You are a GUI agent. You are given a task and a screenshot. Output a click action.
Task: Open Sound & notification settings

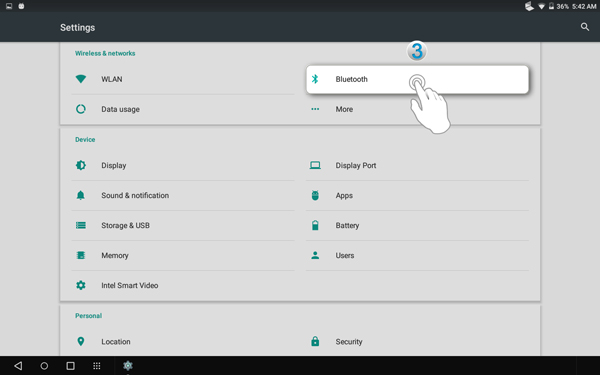[183, 195]
